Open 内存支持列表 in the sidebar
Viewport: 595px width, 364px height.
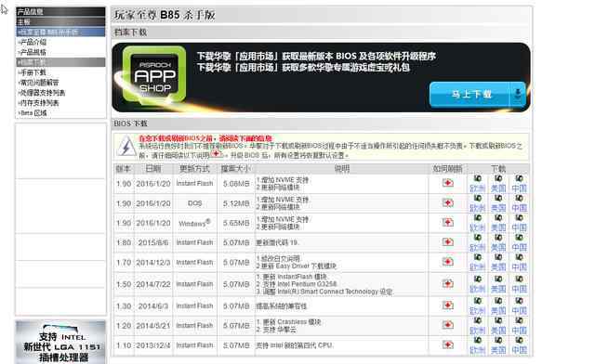pos(39,103)
